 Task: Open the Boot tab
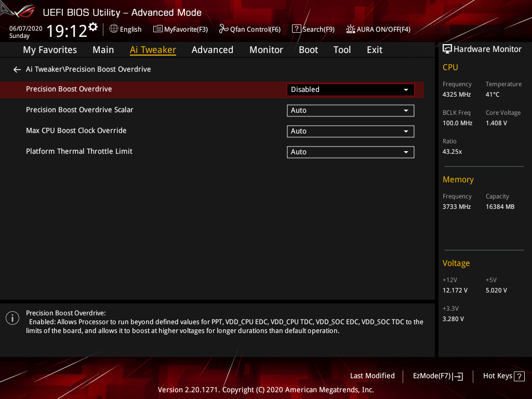coord(308,50)
